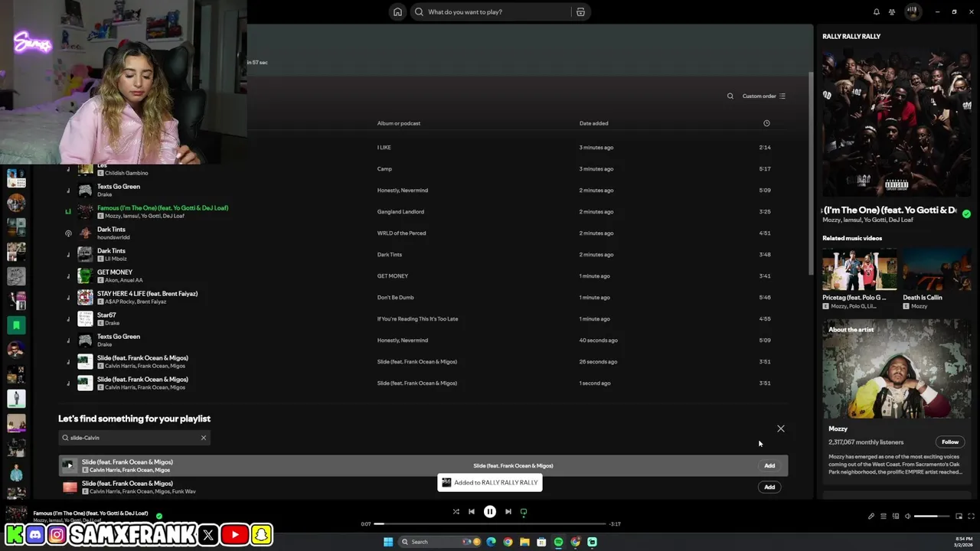Open 'WRLD of the Perced' album link
980x551 pixels.
click(401, 233)
